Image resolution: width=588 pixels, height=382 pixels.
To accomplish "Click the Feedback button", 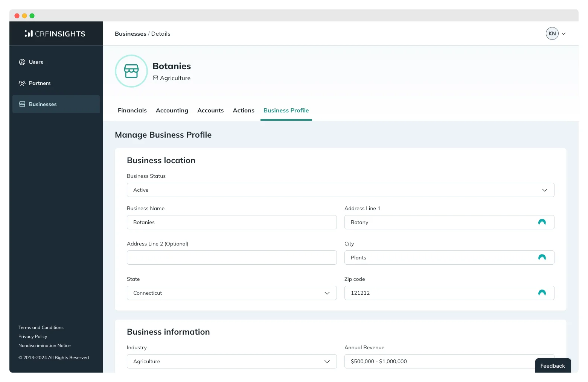I will (x=553, y=365).
